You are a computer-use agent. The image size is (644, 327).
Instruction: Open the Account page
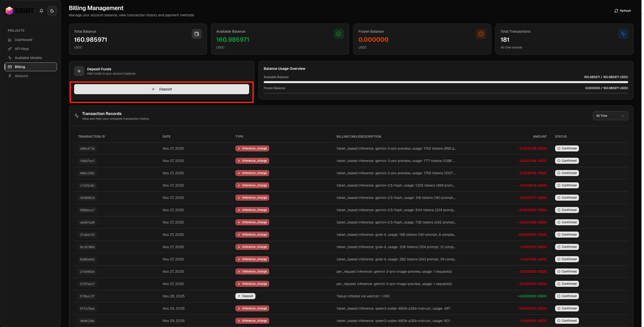21,76
